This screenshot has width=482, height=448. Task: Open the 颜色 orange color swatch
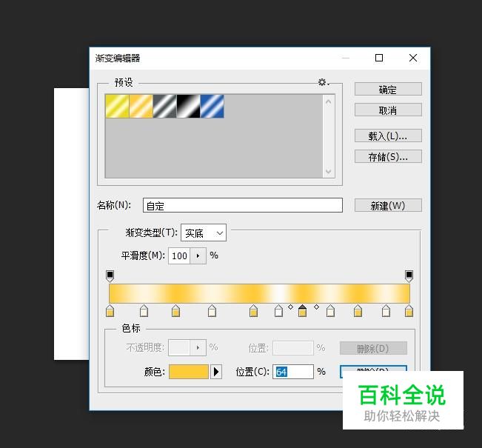[189, 372]
